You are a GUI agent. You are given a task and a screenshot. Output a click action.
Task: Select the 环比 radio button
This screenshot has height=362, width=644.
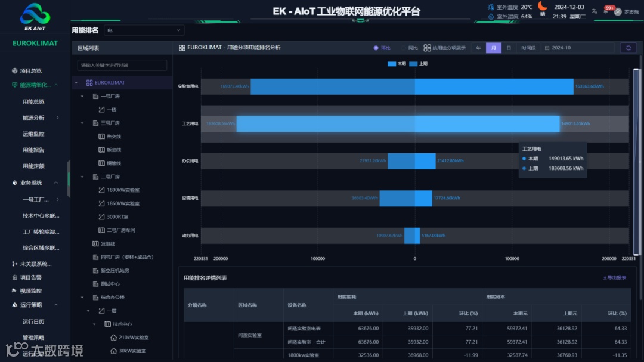point(376,48)
